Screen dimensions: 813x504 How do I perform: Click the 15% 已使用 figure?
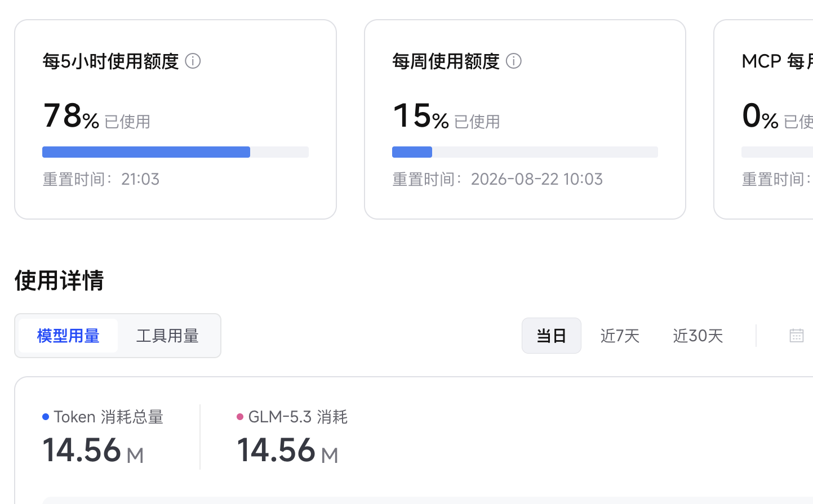(446, 116)
